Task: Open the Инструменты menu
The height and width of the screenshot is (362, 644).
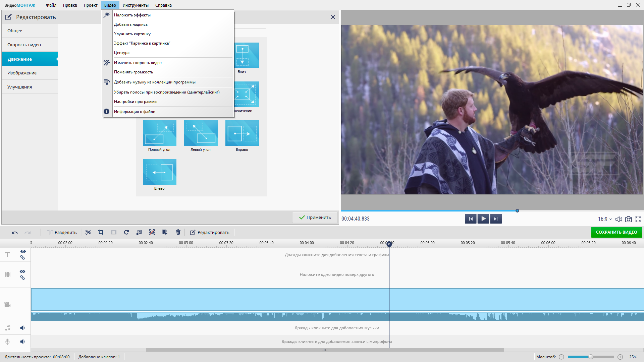Action: tap(136, 5)
